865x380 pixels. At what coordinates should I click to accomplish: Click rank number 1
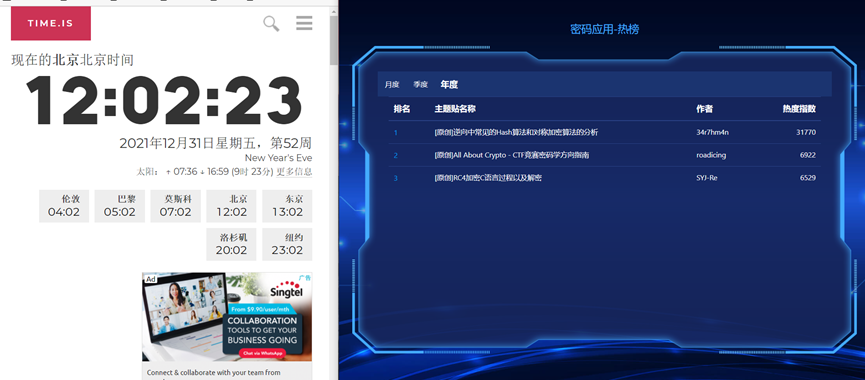[x=396, y=133]
